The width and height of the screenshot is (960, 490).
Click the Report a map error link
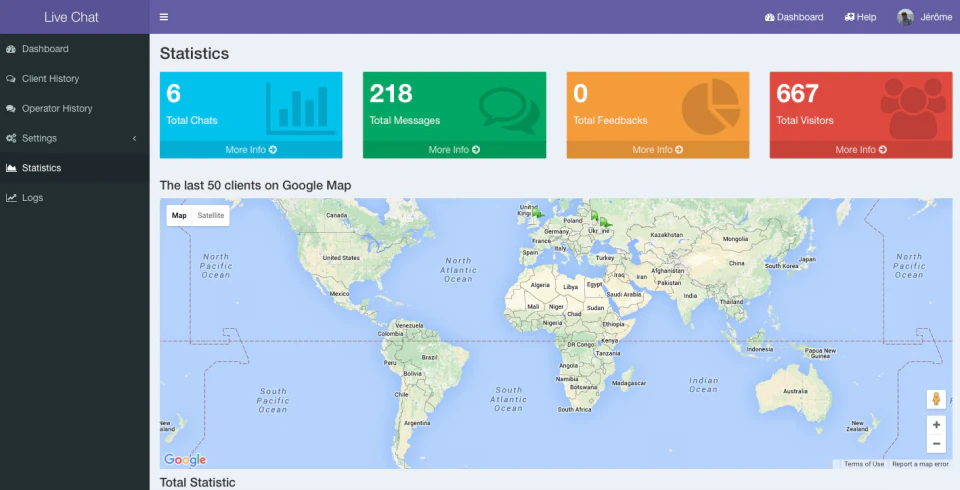point(920,464)
